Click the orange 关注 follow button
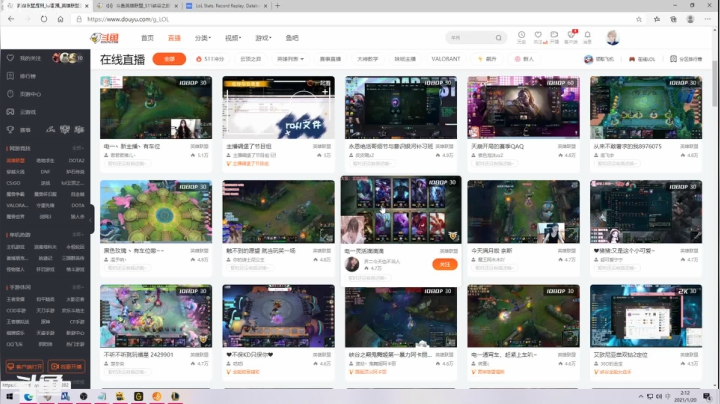Screen dimensions: 720x404 [x=444, y=264]
